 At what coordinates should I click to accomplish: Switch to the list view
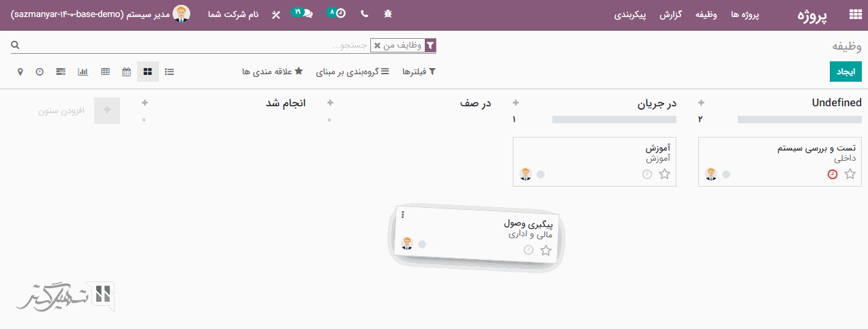(169, 72)
